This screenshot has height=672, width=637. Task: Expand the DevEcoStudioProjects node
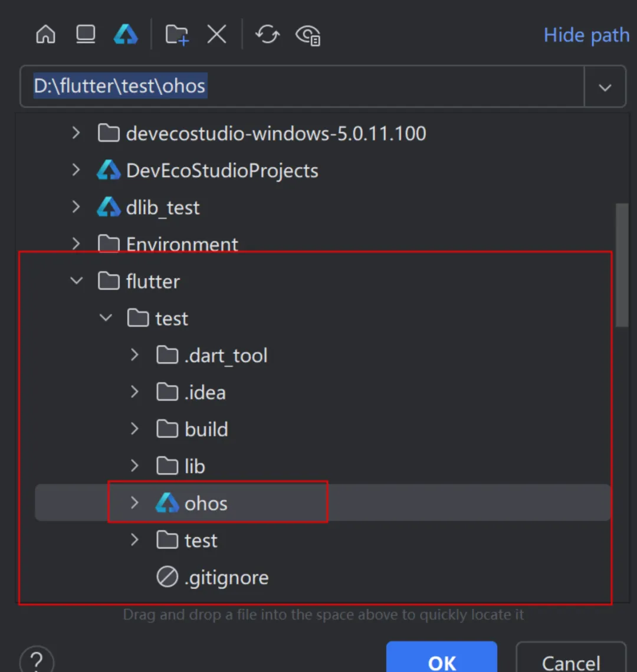point(76,170)
